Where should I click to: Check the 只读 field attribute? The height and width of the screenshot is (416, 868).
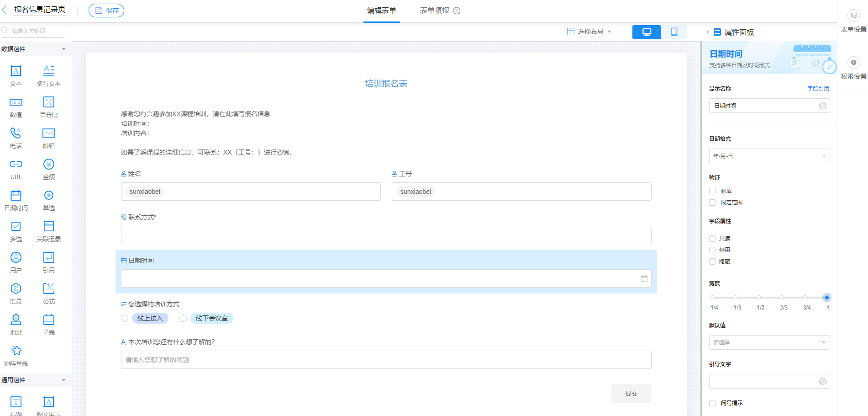712,238
